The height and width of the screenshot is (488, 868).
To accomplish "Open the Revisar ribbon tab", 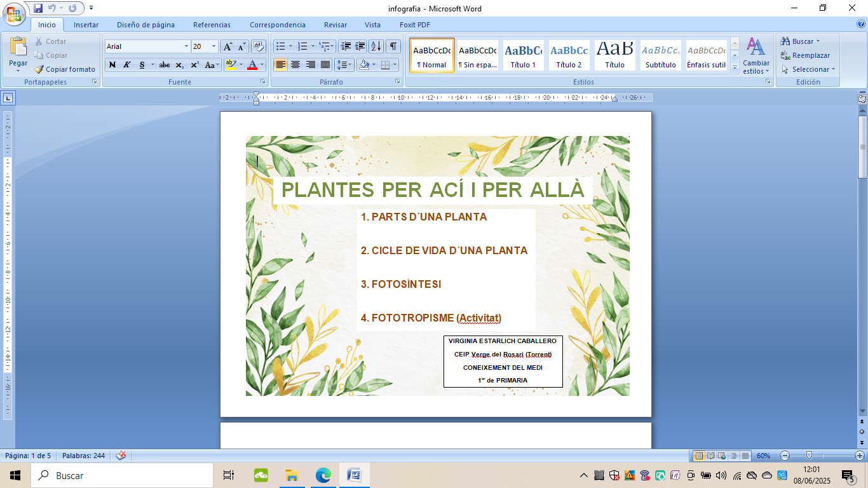I will 336,24.
